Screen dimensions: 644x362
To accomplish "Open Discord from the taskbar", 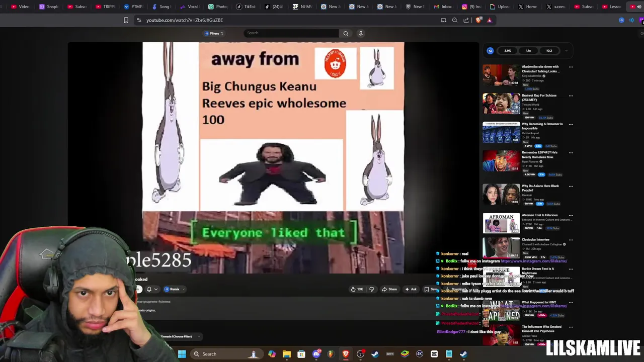I will (316, 354).
